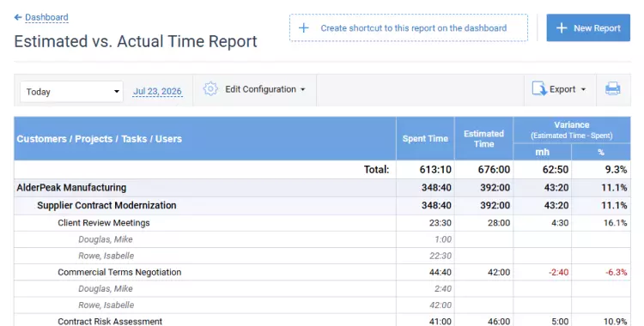Click Client Review Meetings estimate 28:00
This screenshot has width=644, height=326.
(499, 223)
